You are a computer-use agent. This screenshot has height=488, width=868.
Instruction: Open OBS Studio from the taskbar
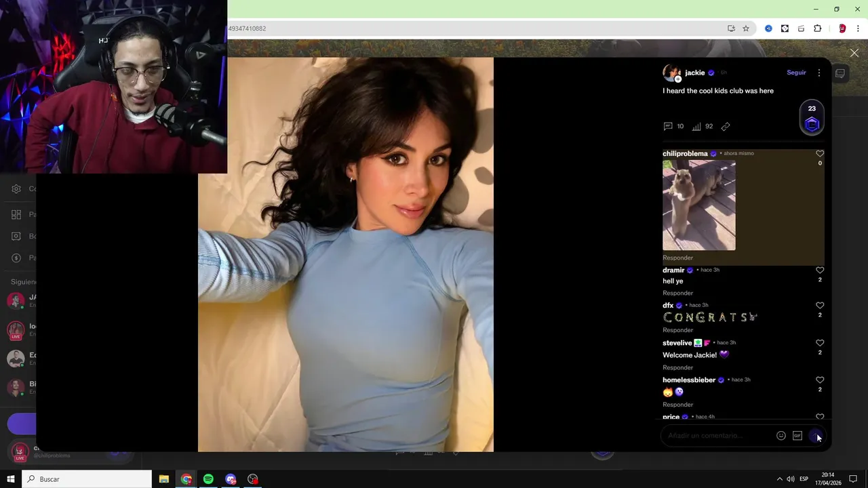coord(253,479)
